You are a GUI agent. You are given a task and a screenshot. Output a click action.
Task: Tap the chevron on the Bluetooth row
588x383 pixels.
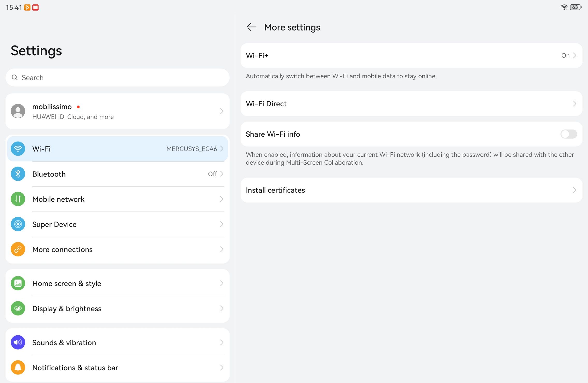222,174
